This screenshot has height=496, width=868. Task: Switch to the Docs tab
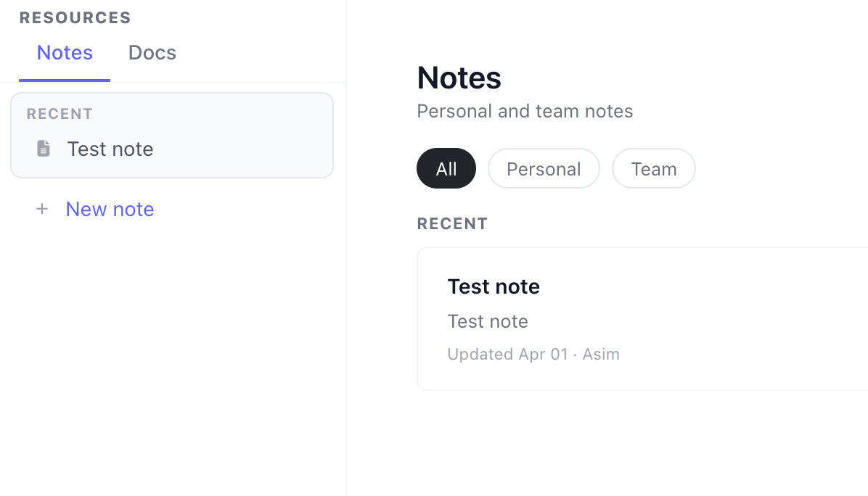click(152, 52)
